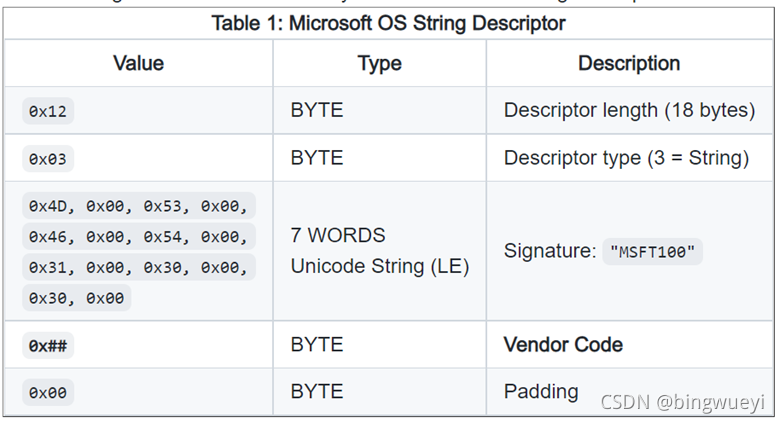Click the "MSFT100" signature code
This screenshot has width=779, height=423.
click(x=652, y=252)
